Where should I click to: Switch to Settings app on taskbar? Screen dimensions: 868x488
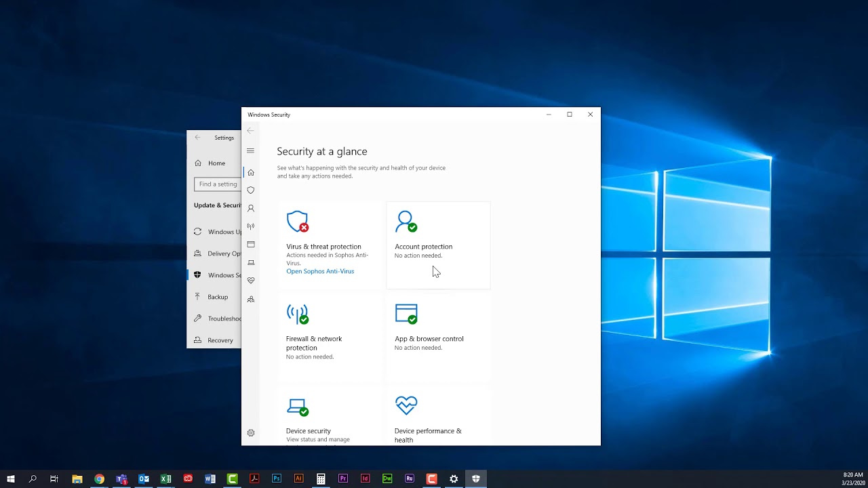pyautogui.click(x=454, y=479)
